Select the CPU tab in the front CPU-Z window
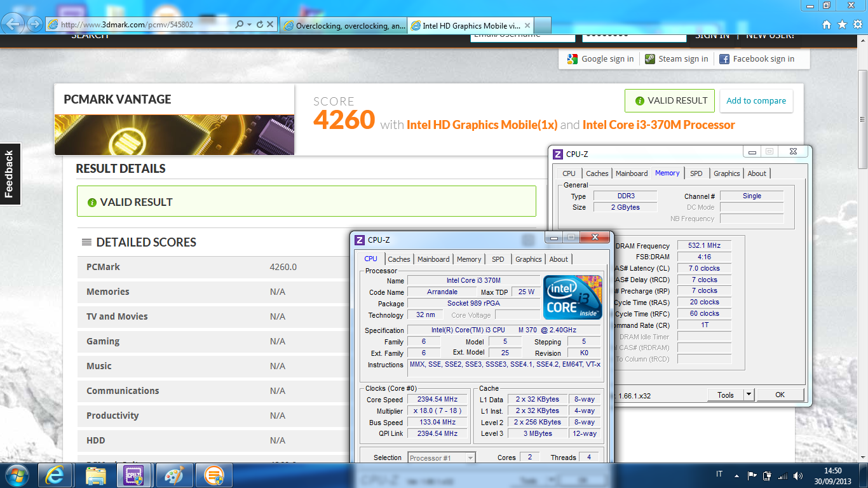This screenshot has height=488, width=868. tap(370, 259)
